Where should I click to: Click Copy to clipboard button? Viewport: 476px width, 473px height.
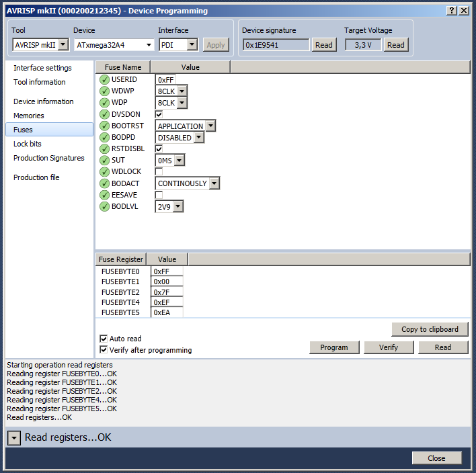point(430,329)
